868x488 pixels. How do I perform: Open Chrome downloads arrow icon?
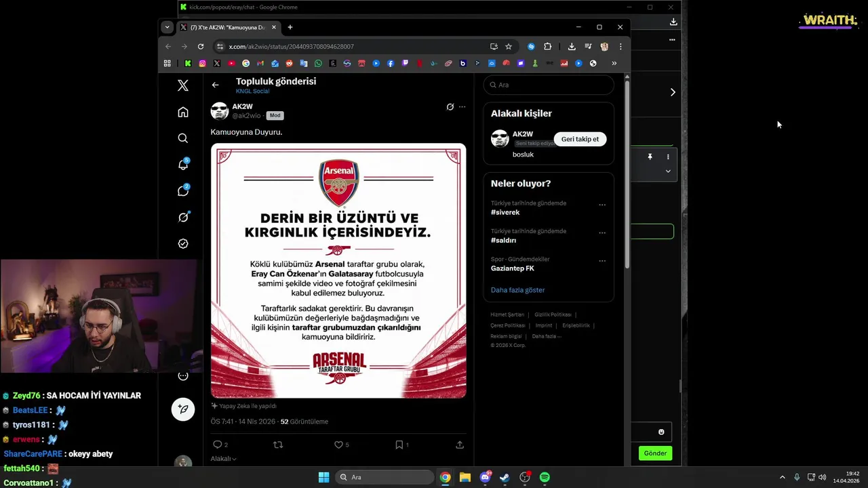[572, 47]
